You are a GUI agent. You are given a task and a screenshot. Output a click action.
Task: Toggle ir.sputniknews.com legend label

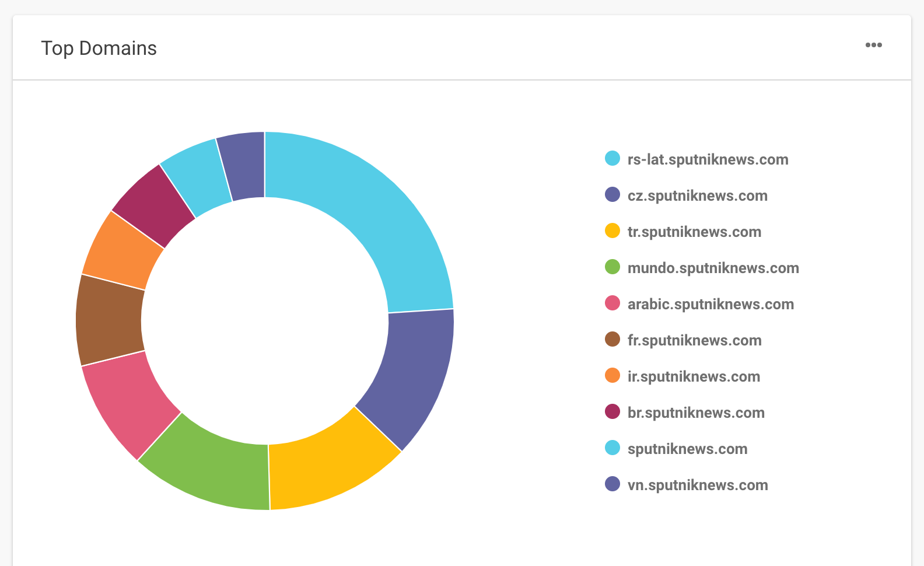[694, 376]
